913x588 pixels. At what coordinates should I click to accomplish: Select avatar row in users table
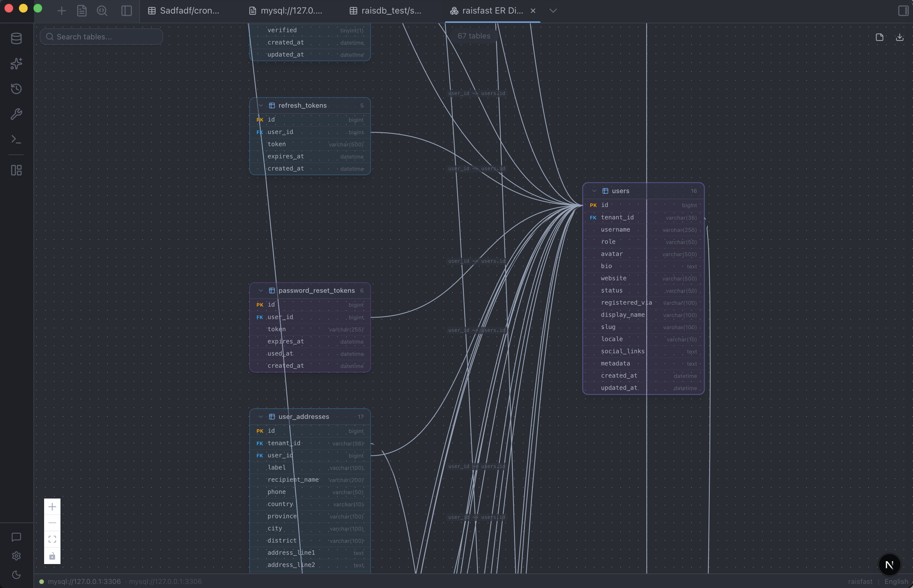click(643, 254)
